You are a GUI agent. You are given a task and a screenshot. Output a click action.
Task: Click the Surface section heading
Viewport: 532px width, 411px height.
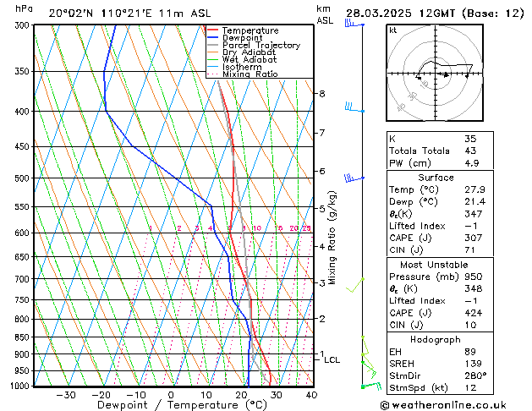(x=436, y=178)
